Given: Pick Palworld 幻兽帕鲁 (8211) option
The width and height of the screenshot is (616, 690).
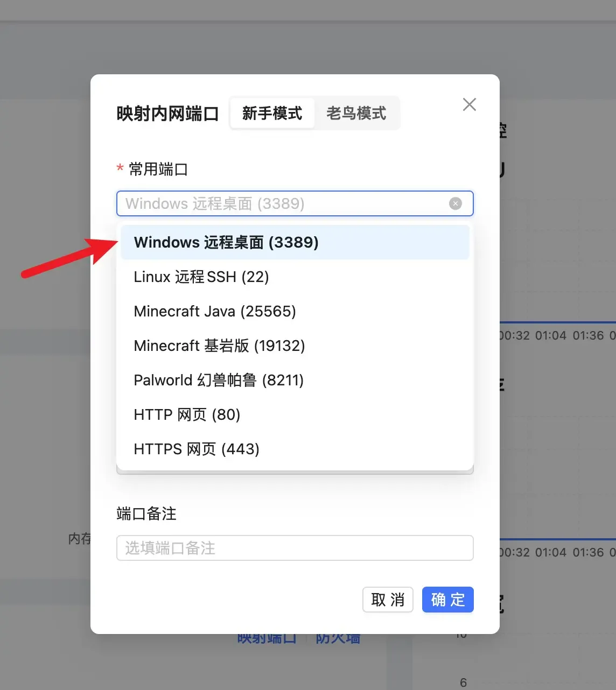Looking at the screenshot, I should tap(218, 380).
